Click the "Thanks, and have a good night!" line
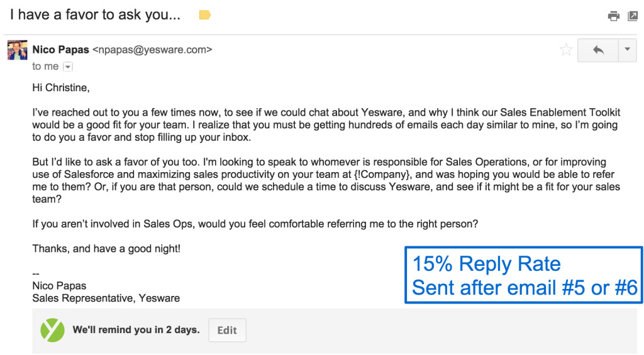 (106, 249)
